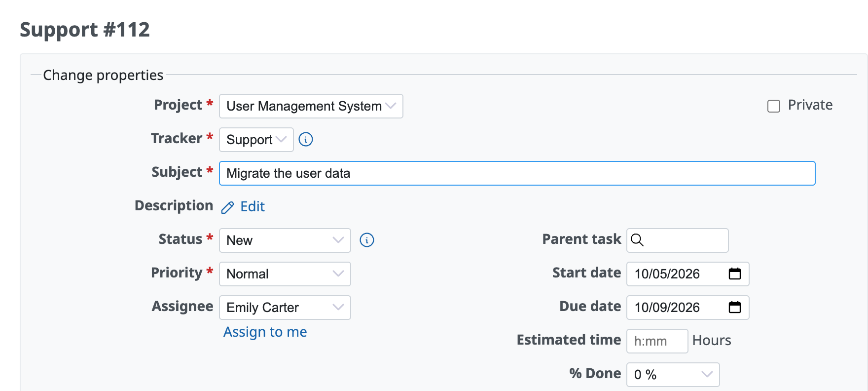Screen dimensions: 868x391
Task: Change the Assignee dropdown from Emily Carter
Action: (285, 308)
